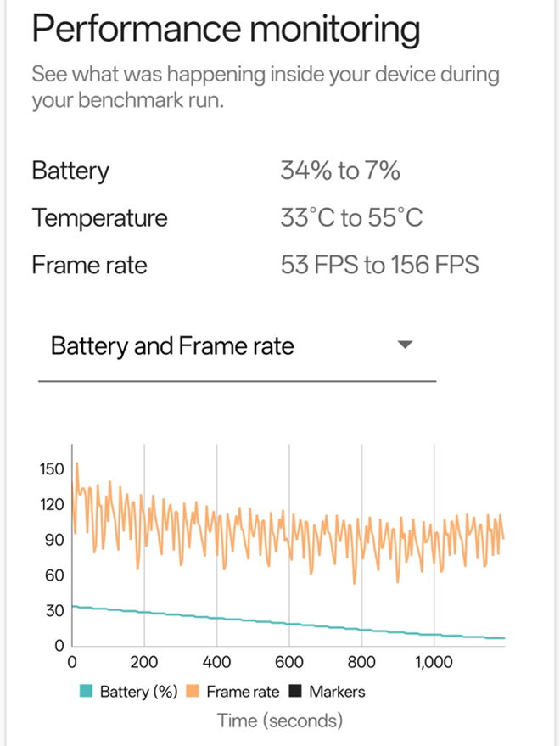Click the Frame rate row label

pos(89,265)
